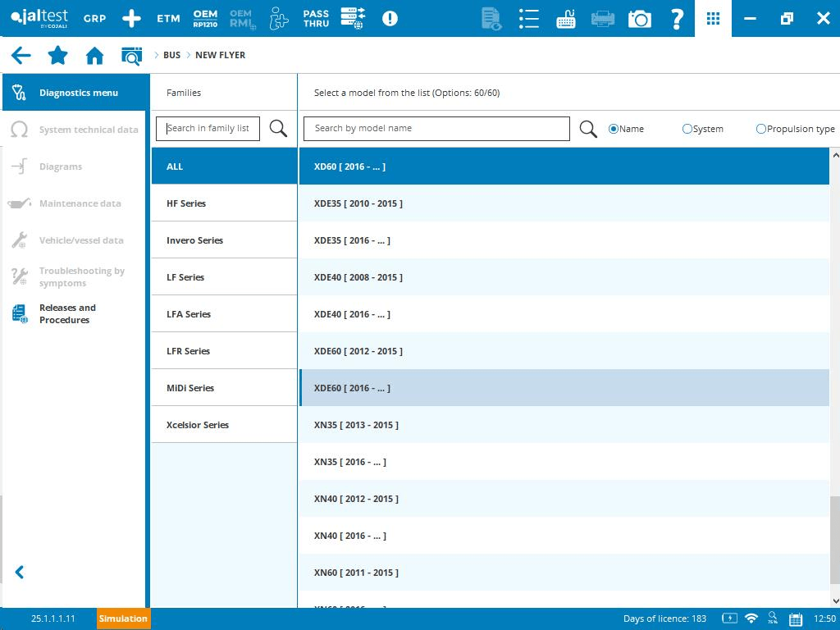The width and height of the screenshot is (840, 630).
Task: Select the System radio button
Action: [x=687, y=129]
